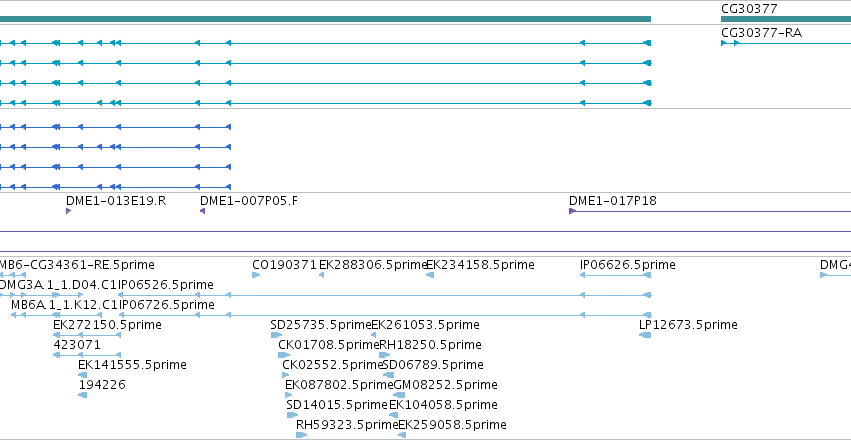
Task: Click the DME1-013E19.R arrow glyph
Action: click(x=68, y=211)
